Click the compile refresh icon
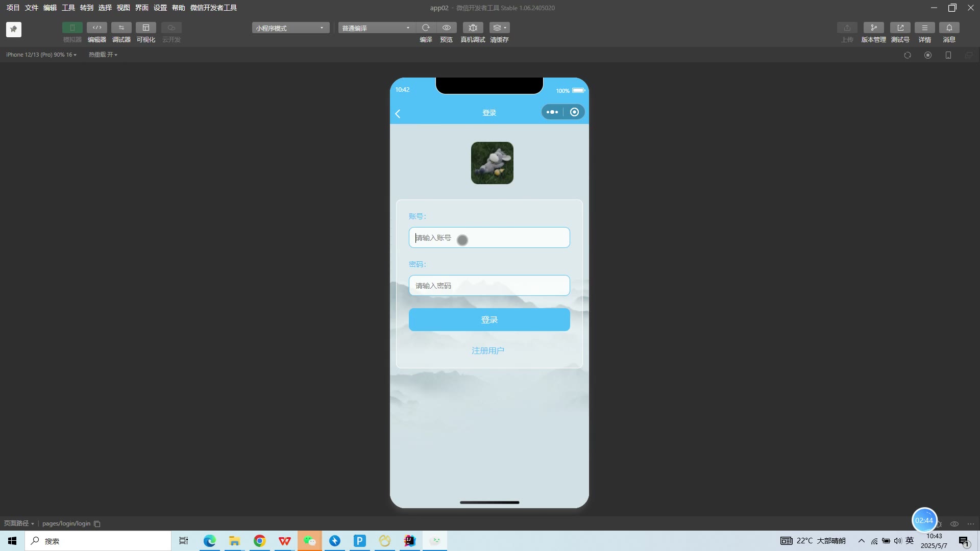 tap(426, 28)
